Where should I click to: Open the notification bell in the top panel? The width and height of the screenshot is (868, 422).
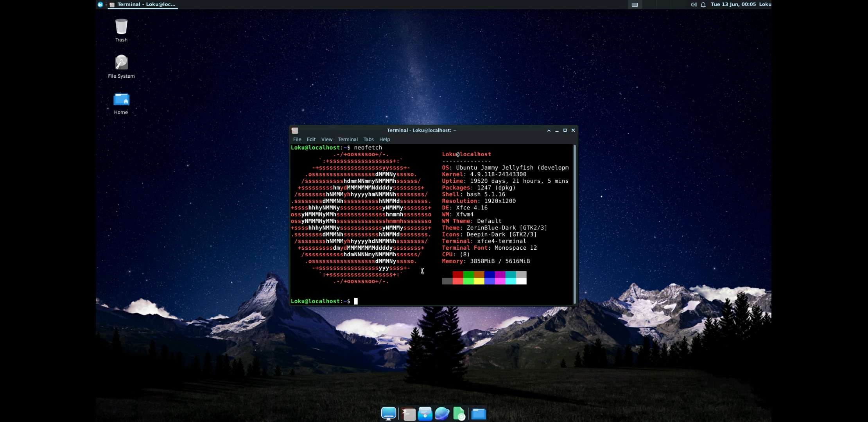(x=703, y=5)
